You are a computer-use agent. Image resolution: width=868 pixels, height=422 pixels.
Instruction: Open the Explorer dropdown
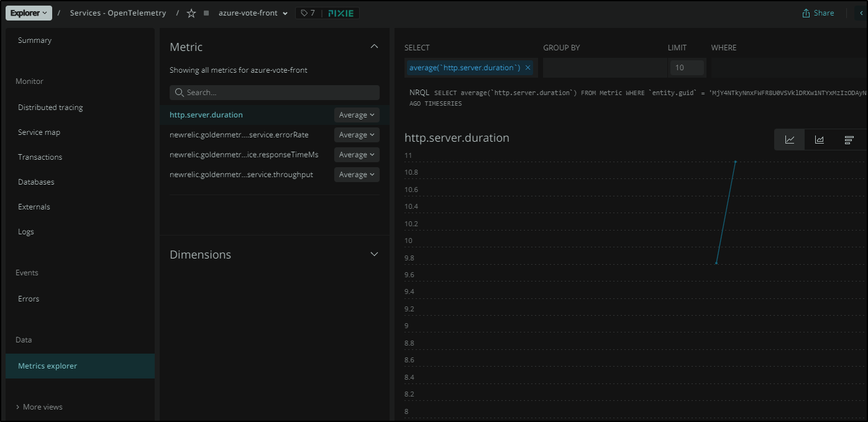pos(29,13)
